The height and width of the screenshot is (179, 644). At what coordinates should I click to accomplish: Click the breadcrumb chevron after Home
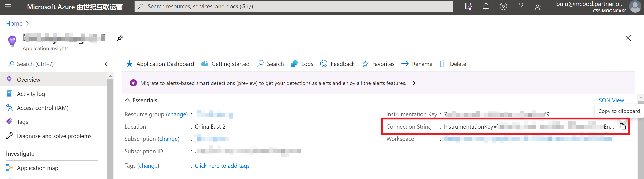pos(28,23)
